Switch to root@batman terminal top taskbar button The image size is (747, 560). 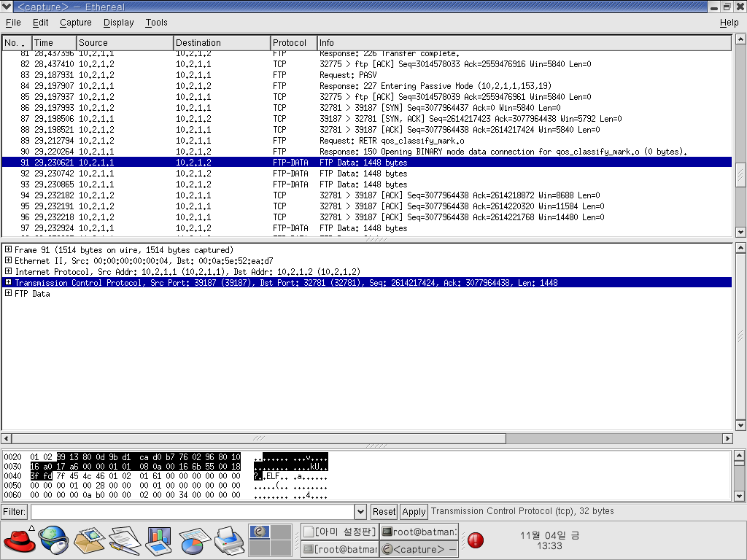pos(419,532)
